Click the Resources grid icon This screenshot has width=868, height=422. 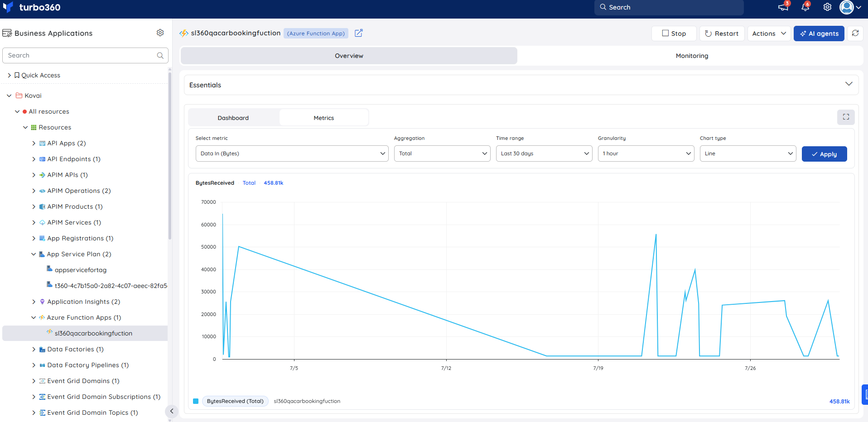[34, 127]
